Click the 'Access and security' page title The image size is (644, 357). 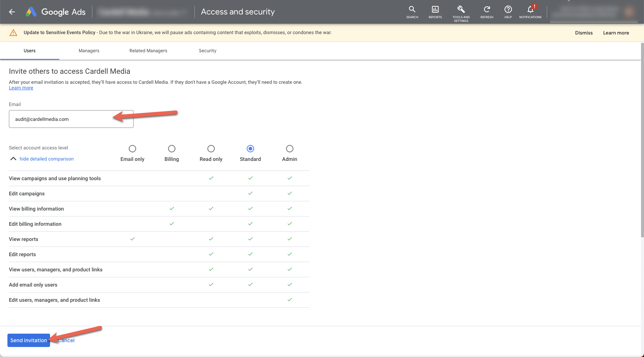pos(238,12)
